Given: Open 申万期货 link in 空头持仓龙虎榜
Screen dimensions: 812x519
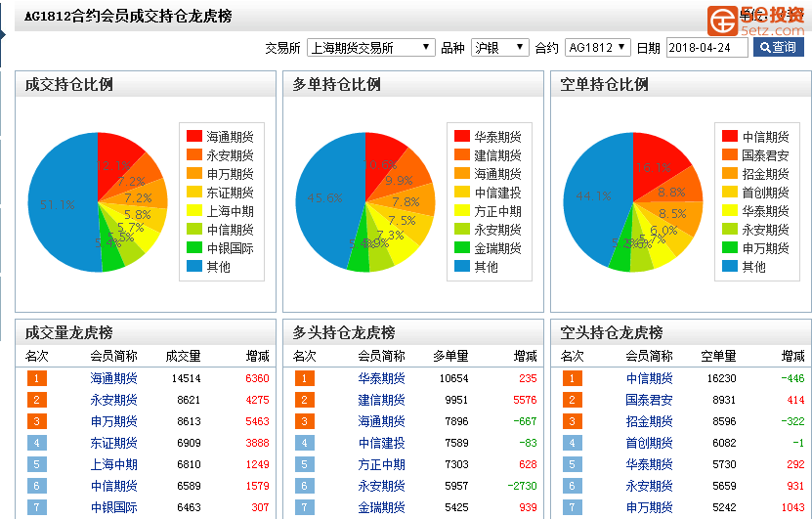Looking at the screenshot, I should 650,507.
